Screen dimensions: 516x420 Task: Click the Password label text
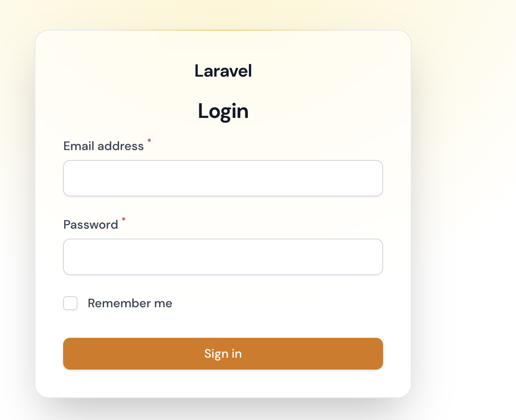90,224
